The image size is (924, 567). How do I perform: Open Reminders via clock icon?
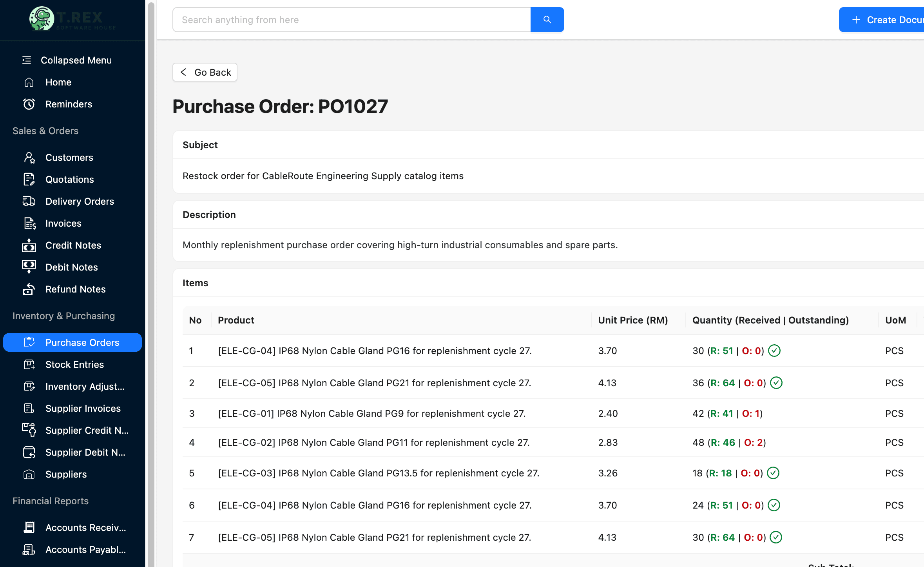[x=29, y=104]
